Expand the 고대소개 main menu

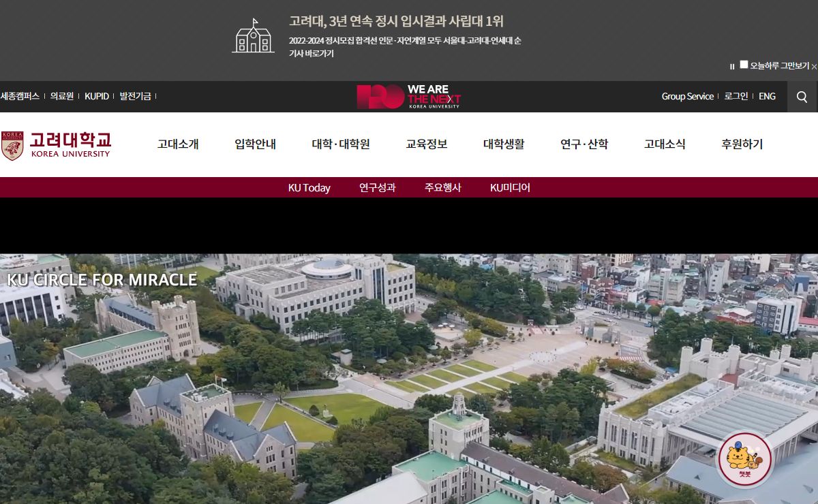click(x=178, y=144)
